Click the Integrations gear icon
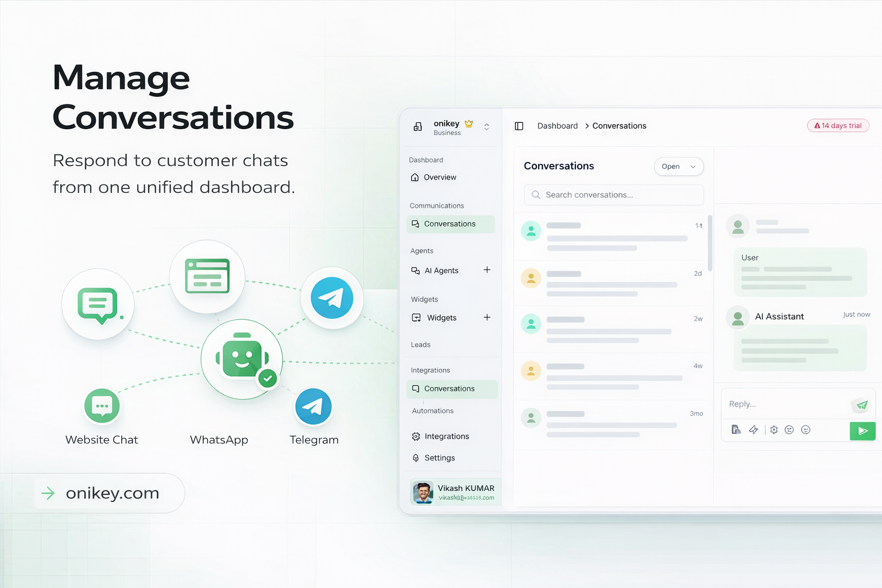Image resolution: width=882 pixels, height=588 pixels. point(416,436)
